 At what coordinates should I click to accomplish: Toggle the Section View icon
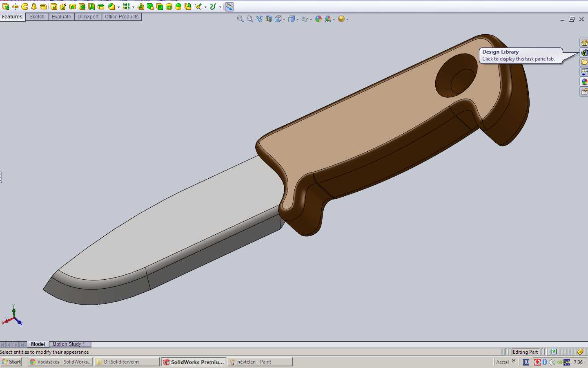(x=269, y=19)
